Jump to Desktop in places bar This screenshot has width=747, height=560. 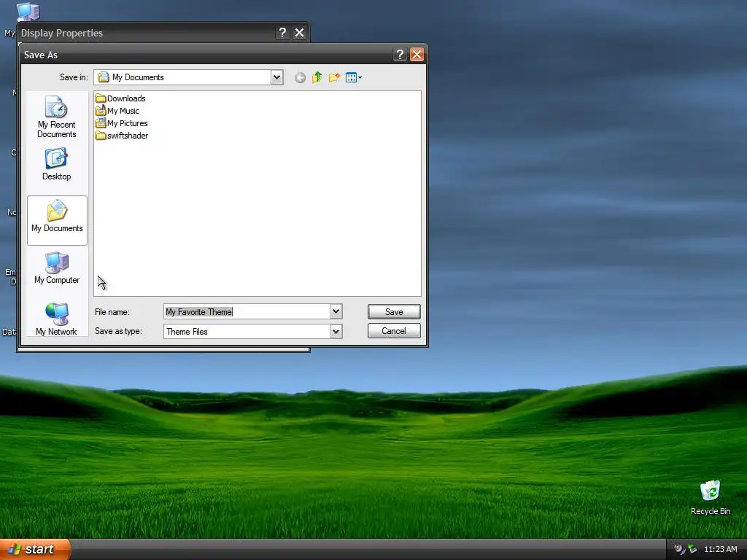(x=57, y=164)
